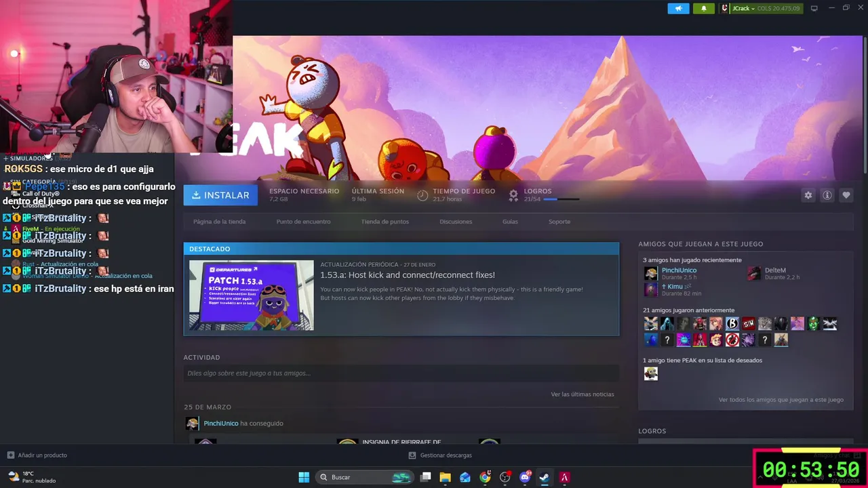Open the 1.53.a Host kick news headline
The image size is (868, 488).
(408, 275)
